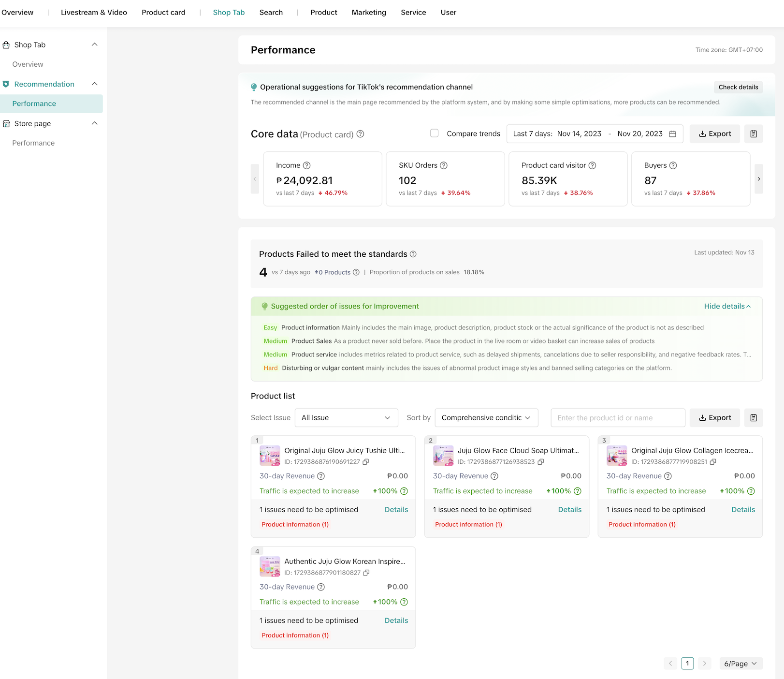Image resolution: width=784 pixels, height=679 pixels.
Task: Switch to the Livestream & Video tab
Action: [94, 13]
